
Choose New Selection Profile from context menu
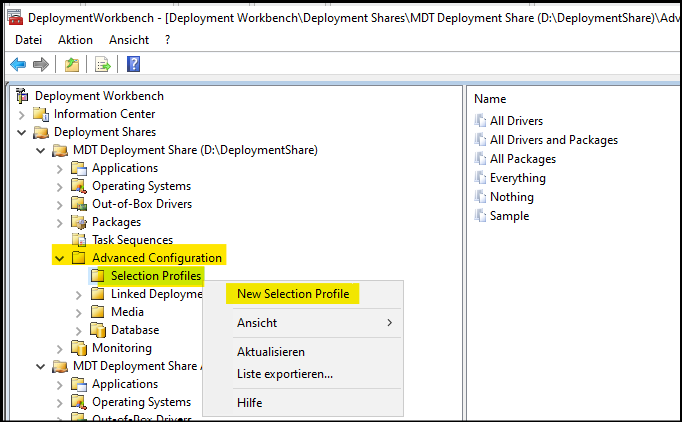click(293, 294)
